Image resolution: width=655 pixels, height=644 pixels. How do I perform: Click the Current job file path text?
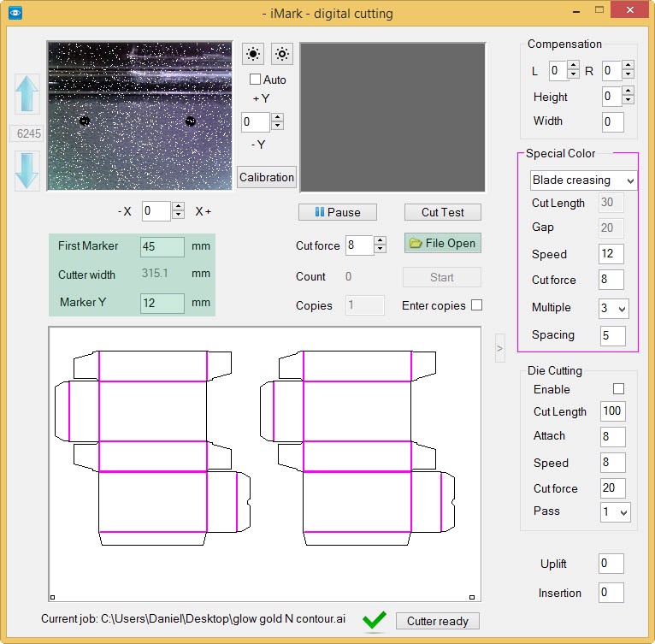click(x=193, y=619)
